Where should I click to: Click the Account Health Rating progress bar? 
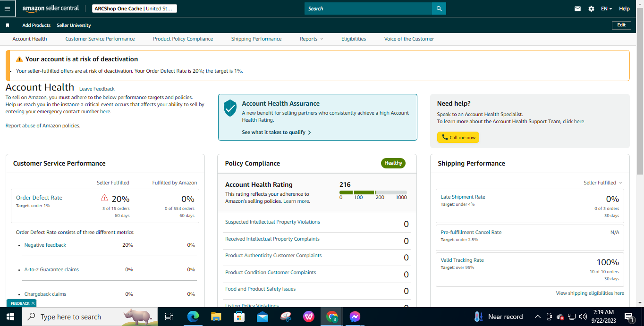373,192
